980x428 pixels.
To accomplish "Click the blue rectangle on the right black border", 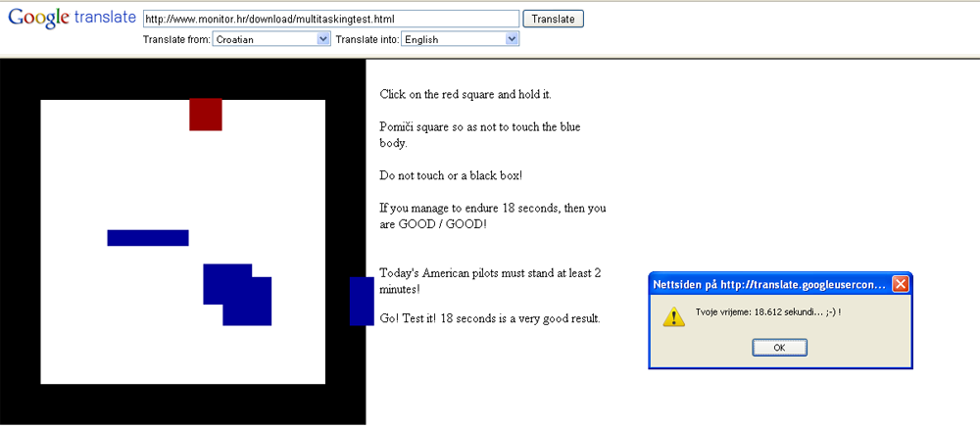I will pos(362,301).
